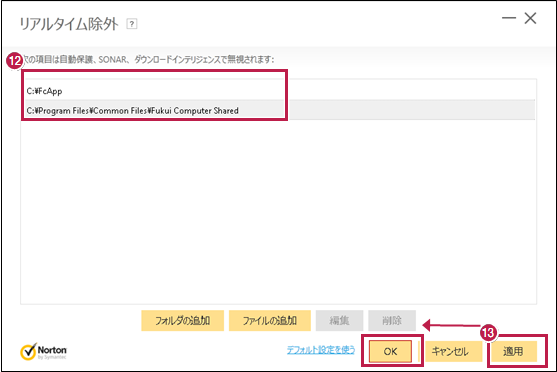Click フォルダの追加 to add a folder
557x372 pixels.
(x=183, y=320)
